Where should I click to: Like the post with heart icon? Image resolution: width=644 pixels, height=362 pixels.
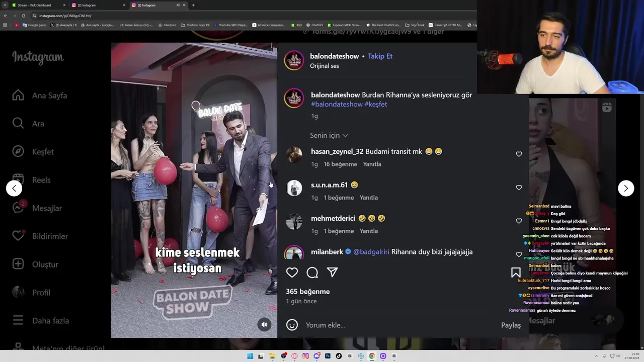292,273
